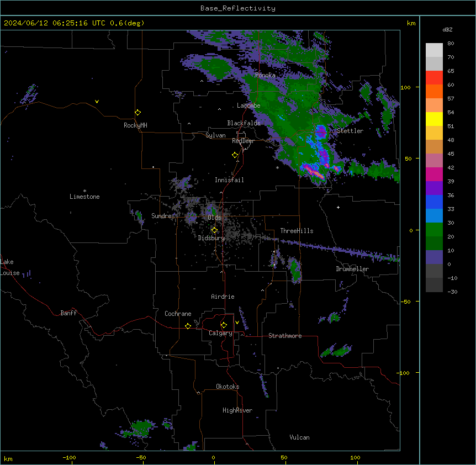
Task: Select the Blackfalds city label
Action: 244,123
